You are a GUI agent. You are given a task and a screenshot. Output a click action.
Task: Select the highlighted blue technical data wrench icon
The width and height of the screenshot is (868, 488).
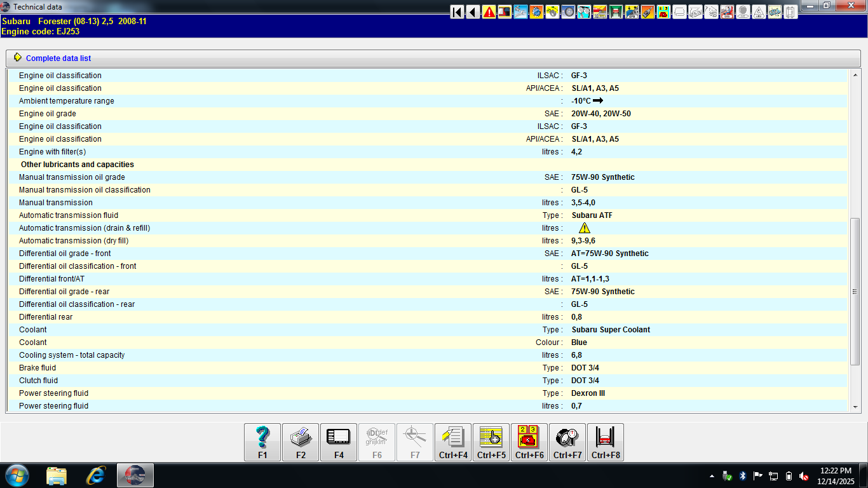click(520, 11)
